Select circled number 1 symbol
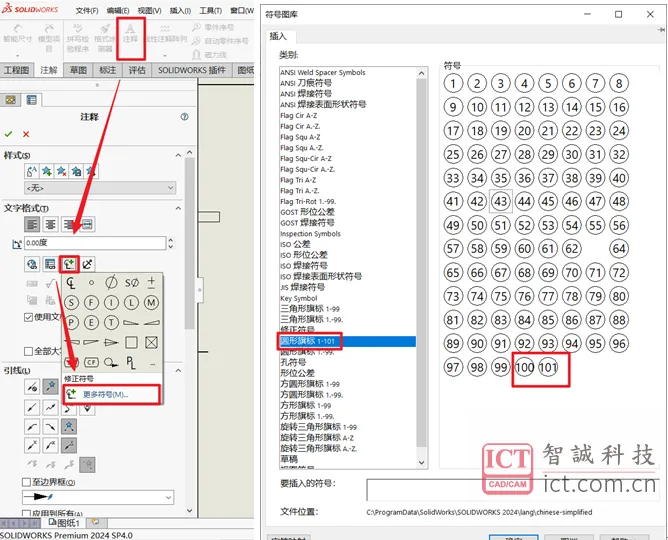The width and height of the screenshot is (668, 540). point(453,83)
